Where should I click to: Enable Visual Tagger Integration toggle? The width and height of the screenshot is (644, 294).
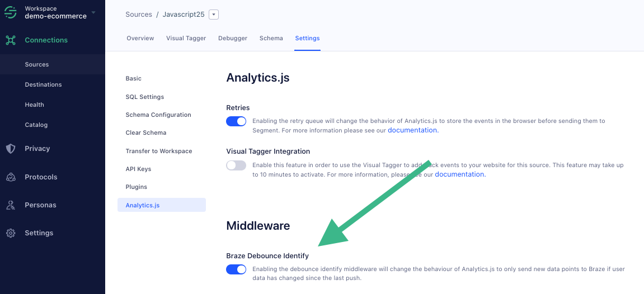click(x=236, y=165)
